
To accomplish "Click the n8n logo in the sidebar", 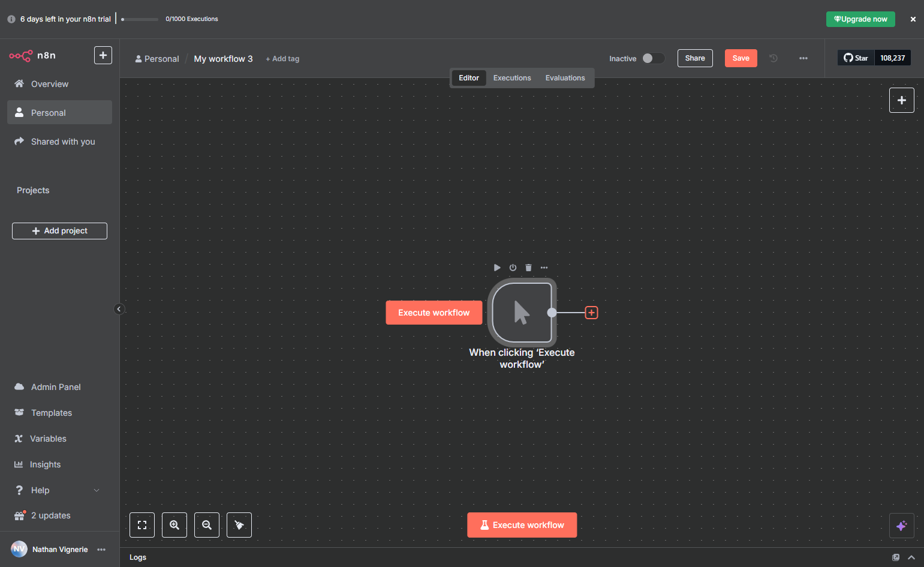I will (x=32, y=56).
